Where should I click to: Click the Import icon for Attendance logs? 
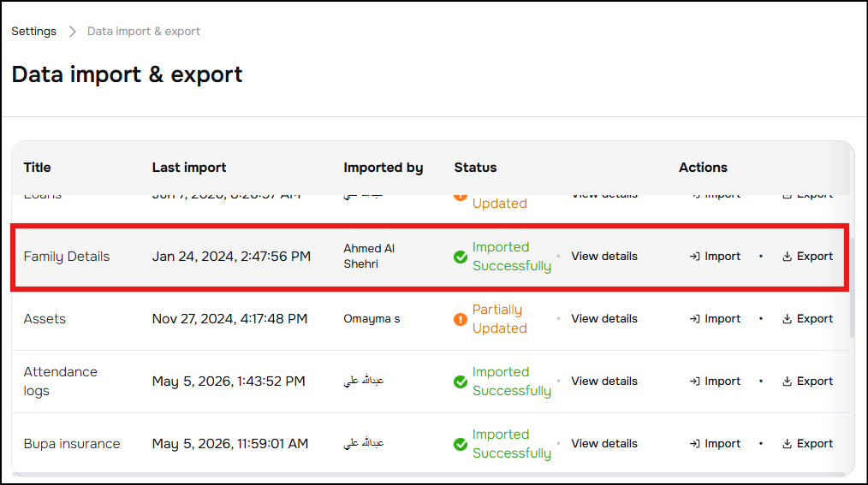coord(695,381)
